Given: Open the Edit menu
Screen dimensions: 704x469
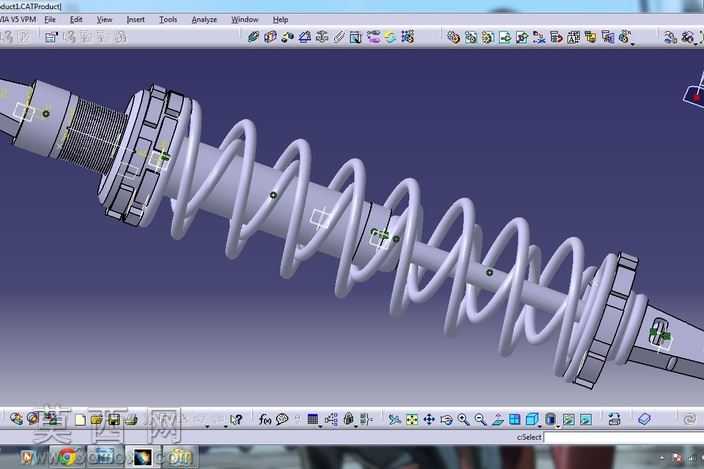Looking at the screenshot, I should (76, 20).
